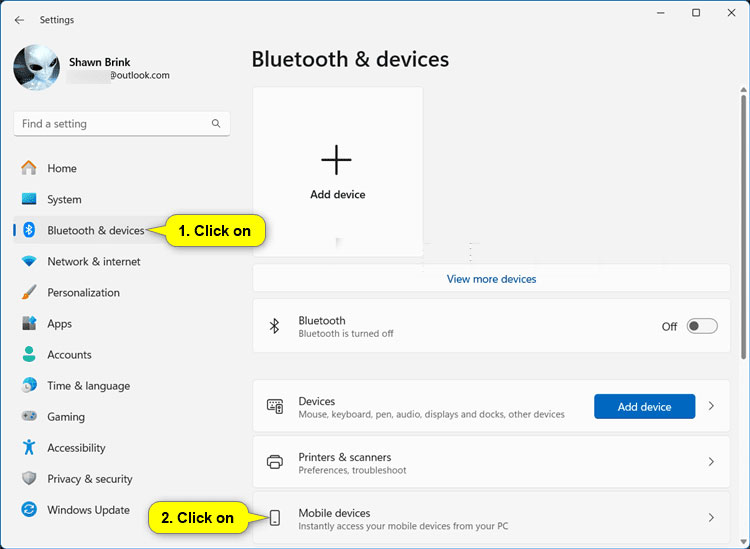Switch to Personalization settings
Image resolution: width=750 pixels, height=549 pixels.
[x=83, y=293]
